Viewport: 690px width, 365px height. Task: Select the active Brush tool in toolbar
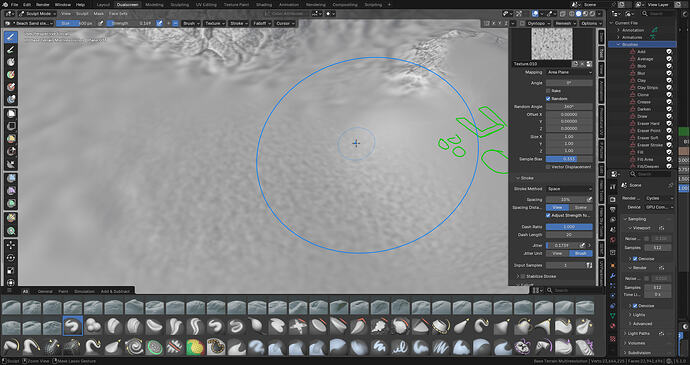11,37
